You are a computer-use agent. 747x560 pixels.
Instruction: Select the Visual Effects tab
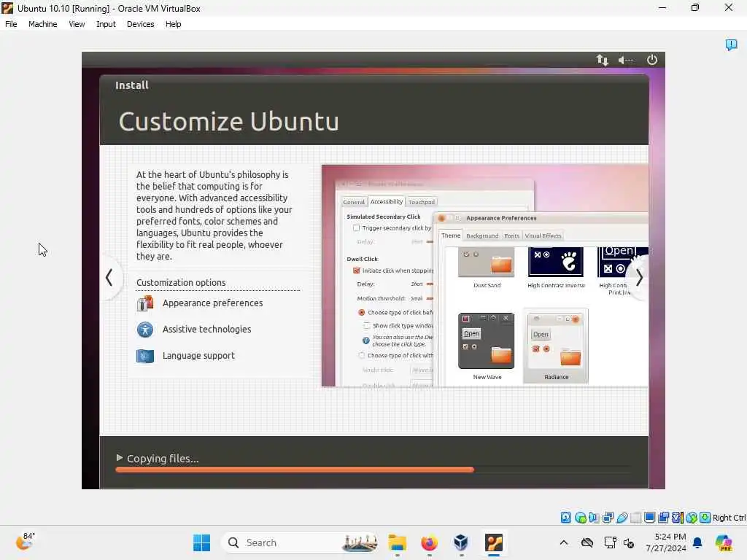[x=543, y=236]
